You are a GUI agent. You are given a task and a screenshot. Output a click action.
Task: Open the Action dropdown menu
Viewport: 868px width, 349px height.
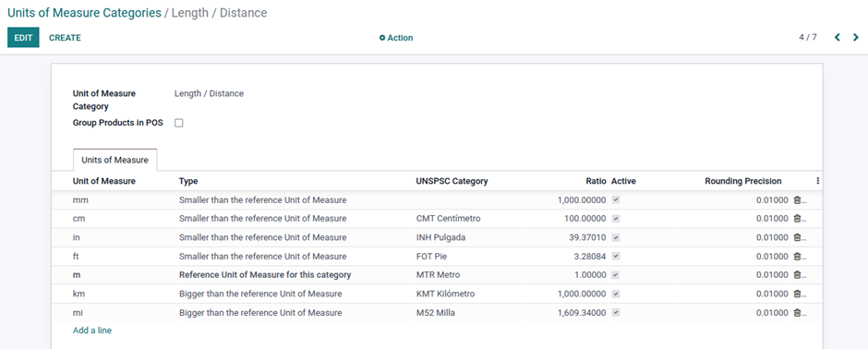396,38
